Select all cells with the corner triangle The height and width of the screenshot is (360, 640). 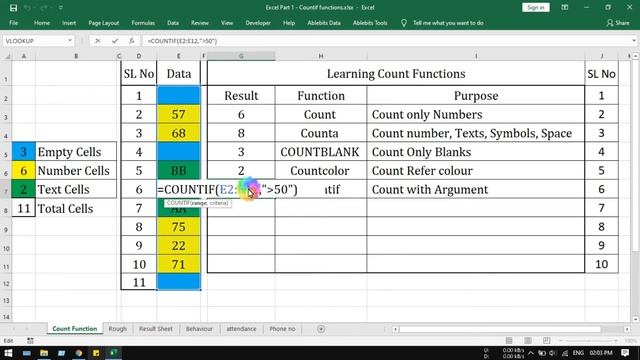(7, 56)
